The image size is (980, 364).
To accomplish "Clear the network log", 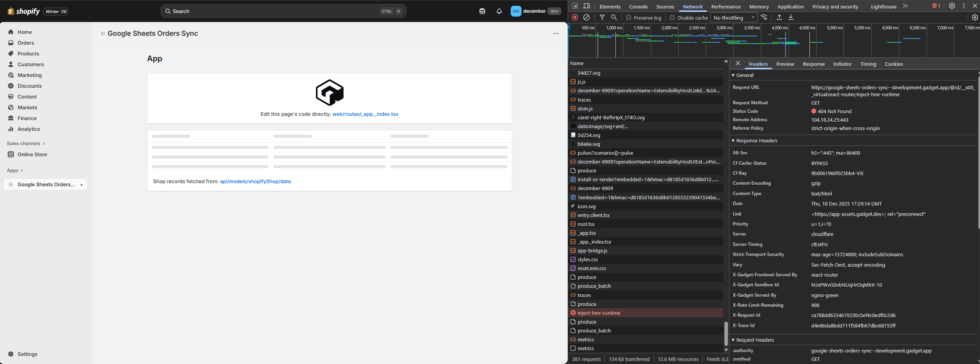I will pos(586,17).
